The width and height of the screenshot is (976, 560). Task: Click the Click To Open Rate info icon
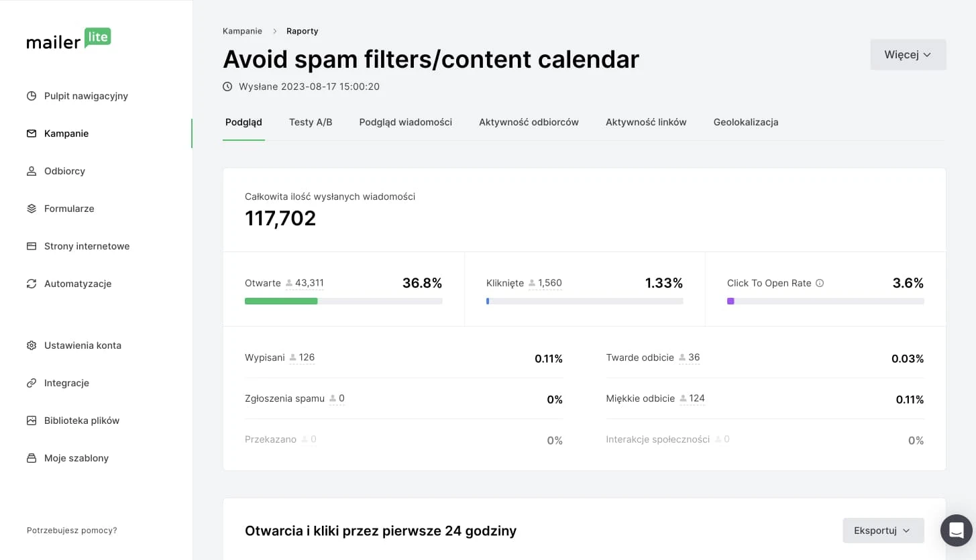pyautogui.click(x=820, y=283)
